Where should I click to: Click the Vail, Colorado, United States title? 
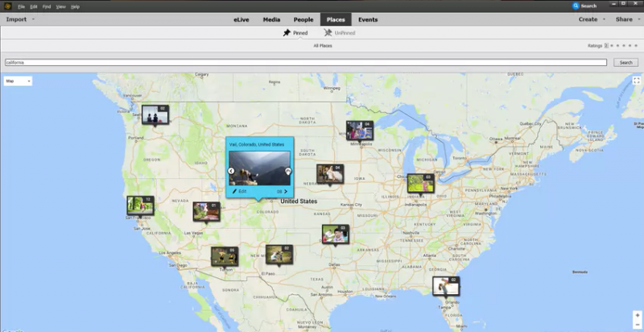[257, 144]
